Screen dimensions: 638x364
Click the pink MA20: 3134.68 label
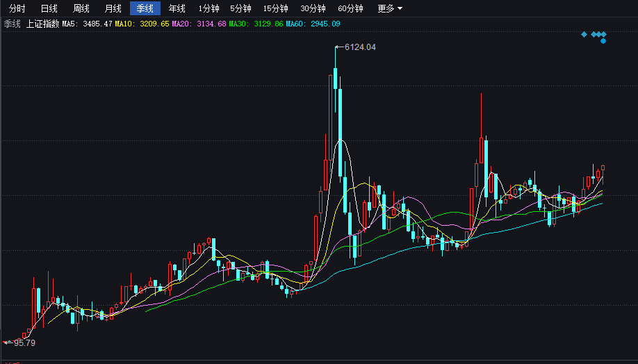(x=199, y=24)
